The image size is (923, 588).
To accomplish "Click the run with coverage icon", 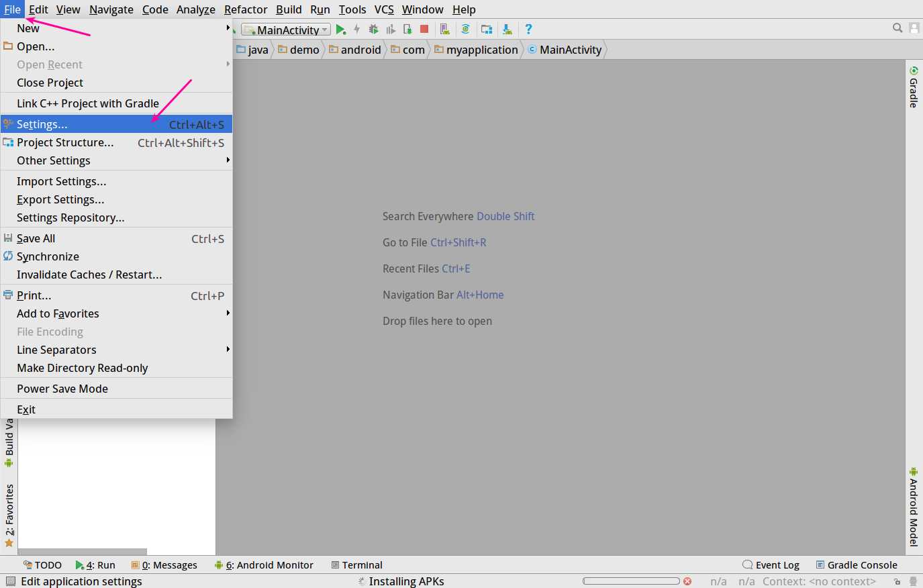I will pyautogui.click(x=391, y=30).
